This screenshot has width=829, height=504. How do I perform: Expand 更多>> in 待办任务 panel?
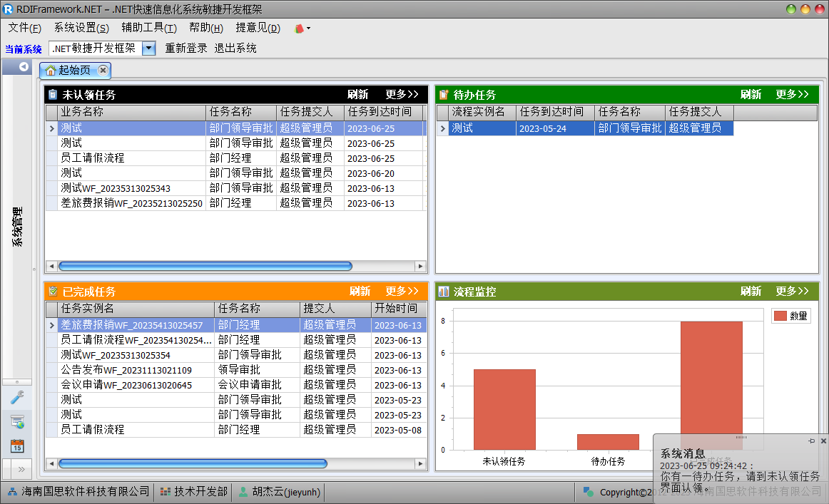pyautogui.click(x=792, y=94)
